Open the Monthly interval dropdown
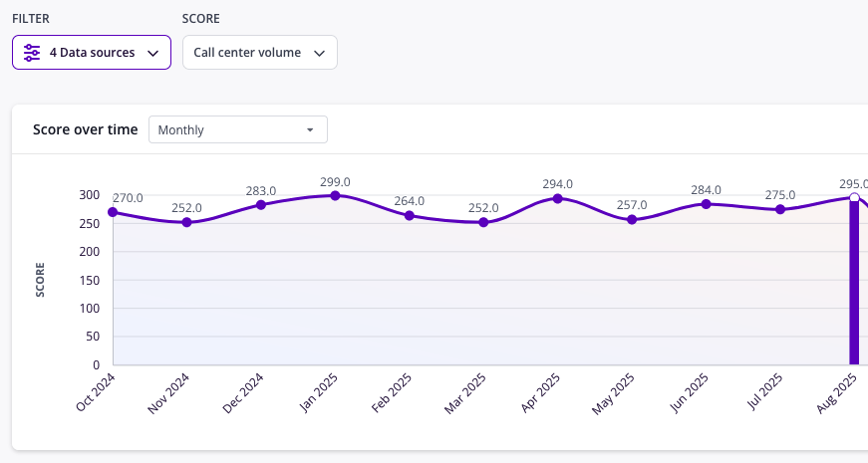 point(238,129)
